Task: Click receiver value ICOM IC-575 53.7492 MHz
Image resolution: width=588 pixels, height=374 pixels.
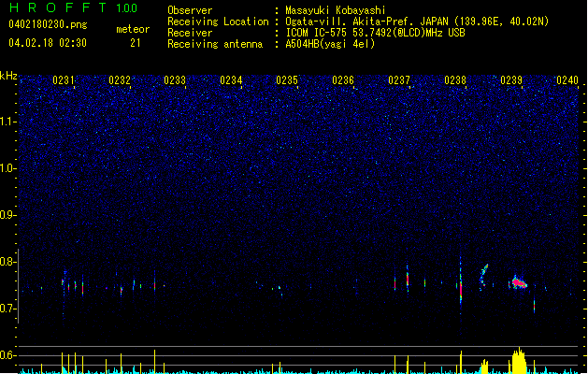Action: (376, 33)
